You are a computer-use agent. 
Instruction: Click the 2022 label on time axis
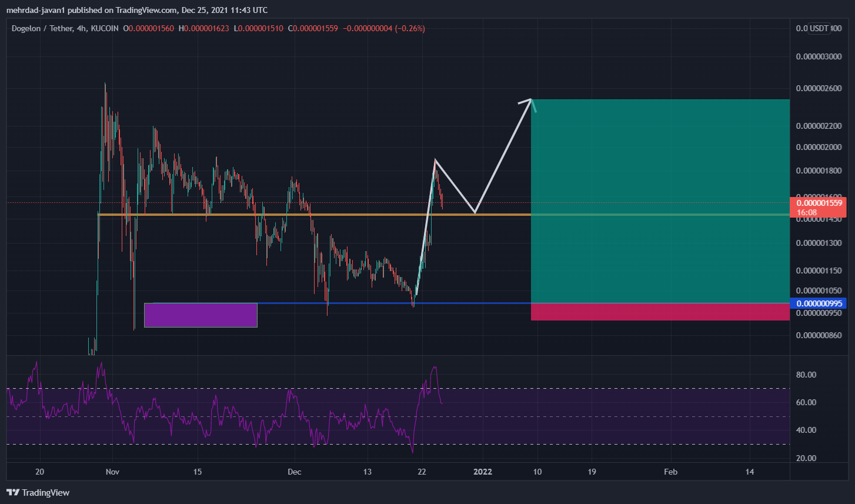click(x=483, y=472)
